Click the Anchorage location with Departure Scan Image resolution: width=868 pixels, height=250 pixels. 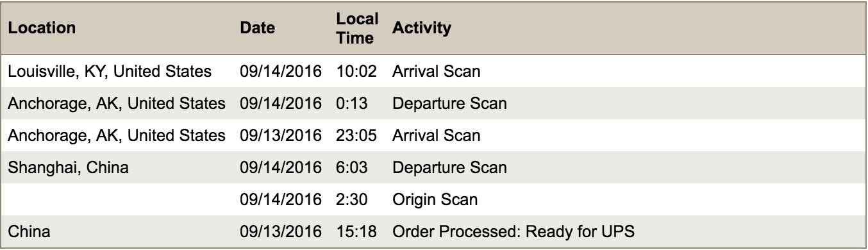click(x=116, y=103)
